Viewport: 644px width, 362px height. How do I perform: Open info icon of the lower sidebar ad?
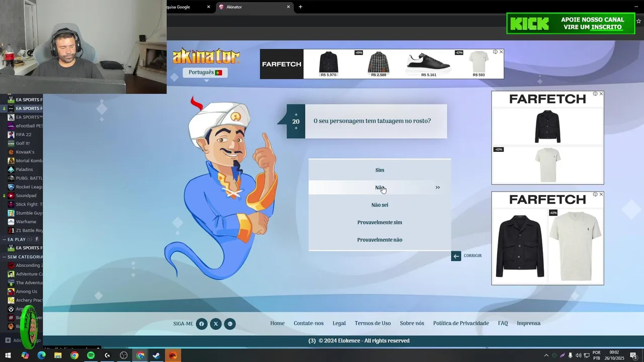595,194
